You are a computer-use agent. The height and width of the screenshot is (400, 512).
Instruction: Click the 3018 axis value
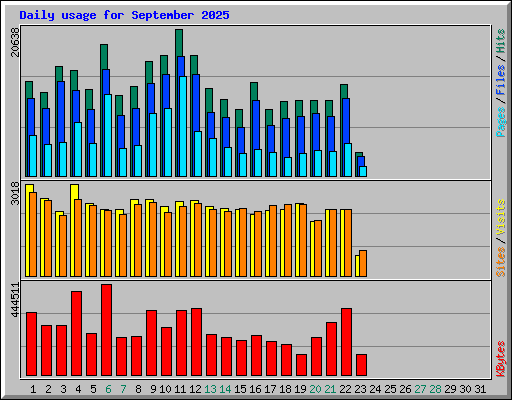(x=15, y=194)
